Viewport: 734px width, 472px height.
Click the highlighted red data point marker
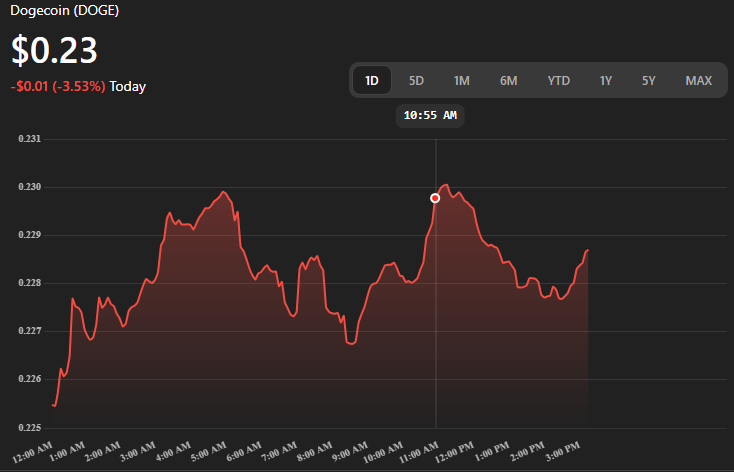click(435, 198)
